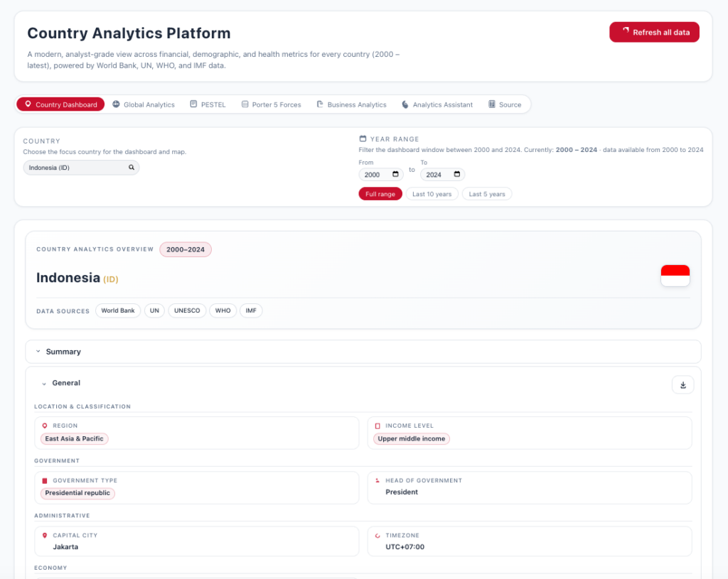Click the Refresh all data button

[654, 32]
